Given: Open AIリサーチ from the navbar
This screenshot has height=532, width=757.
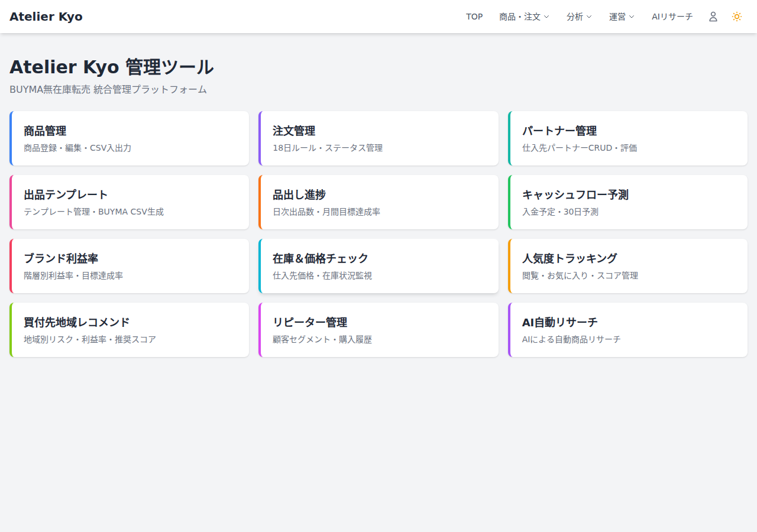Looking at the screenshot, I should point(672,17).
